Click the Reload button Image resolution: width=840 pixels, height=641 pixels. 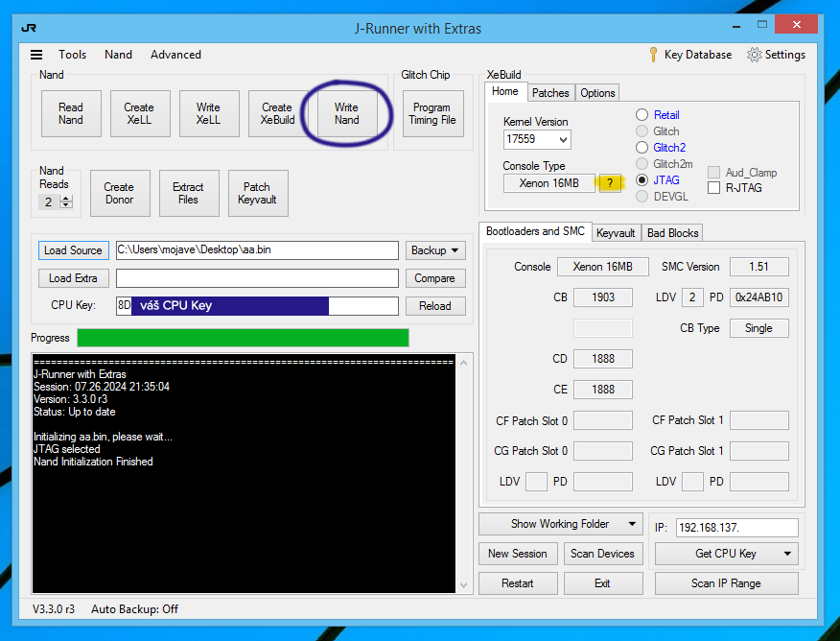435,306
